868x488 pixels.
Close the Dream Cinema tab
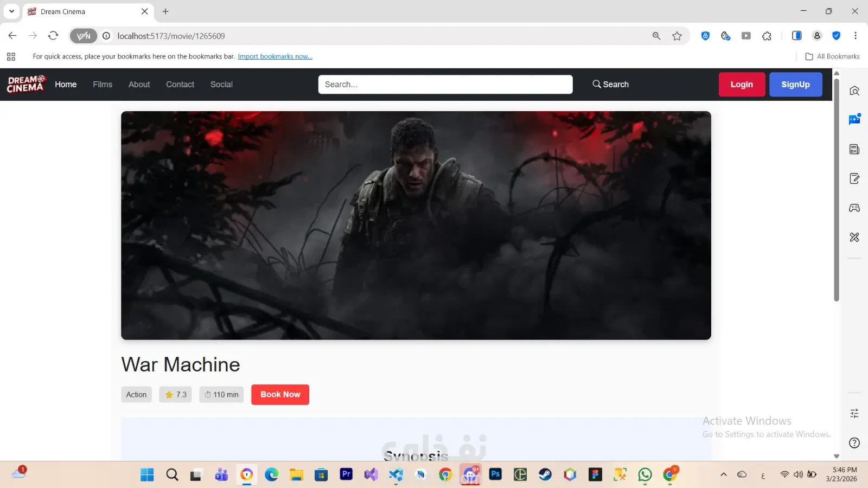tap(145, 11)
